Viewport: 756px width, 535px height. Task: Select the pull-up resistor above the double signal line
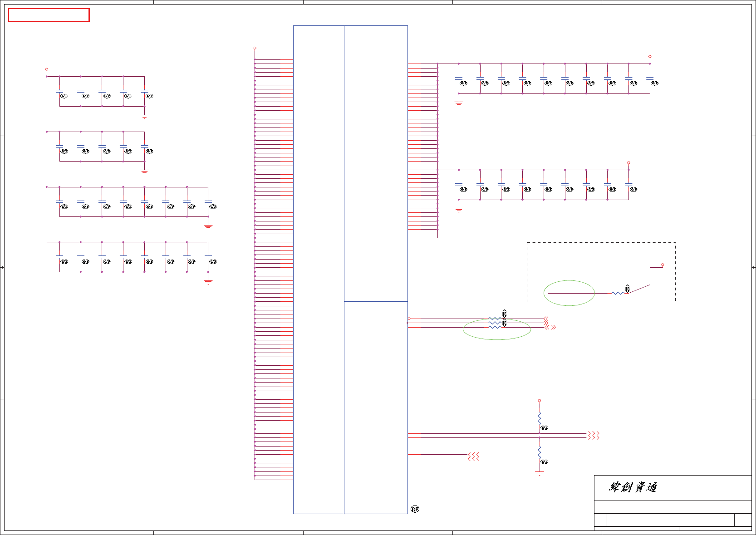540,418
